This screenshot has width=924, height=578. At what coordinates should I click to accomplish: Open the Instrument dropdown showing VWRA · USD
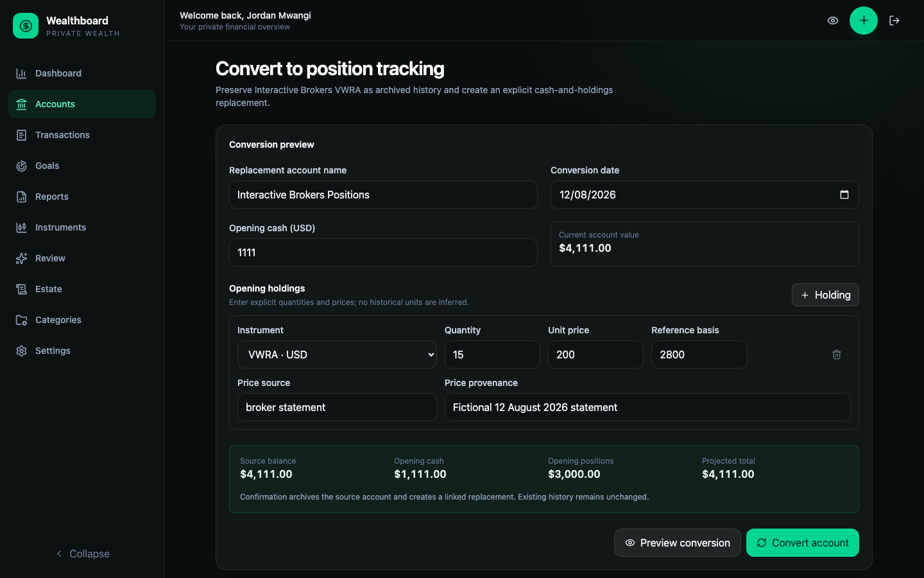click(337, 355)
